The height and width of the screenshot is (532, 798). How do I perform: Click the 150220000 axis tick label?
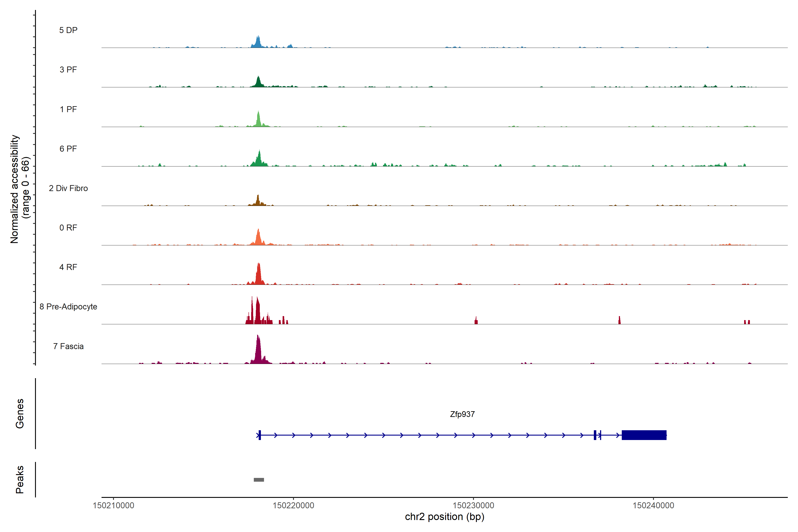point(293,506)
